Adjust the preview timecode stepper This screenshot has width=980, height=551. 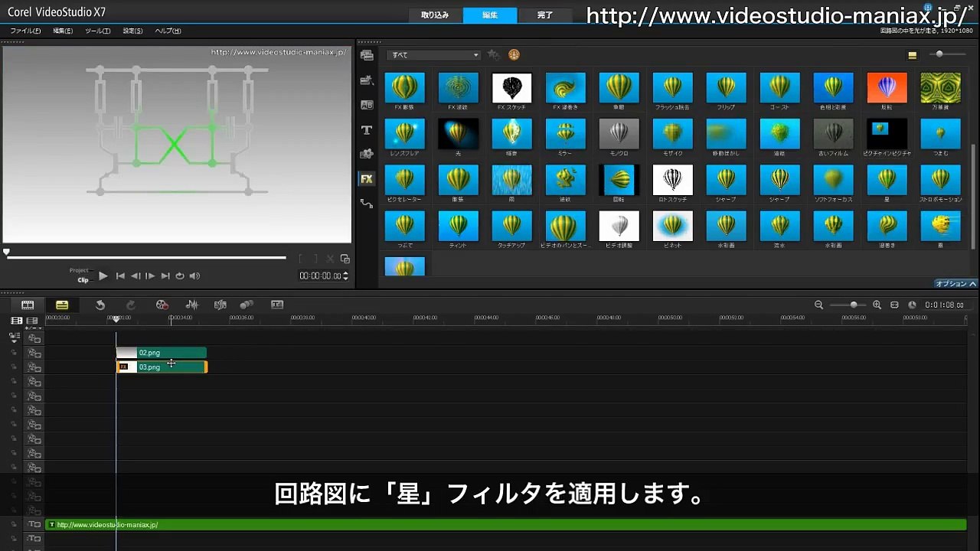click(x=346, y=276)
